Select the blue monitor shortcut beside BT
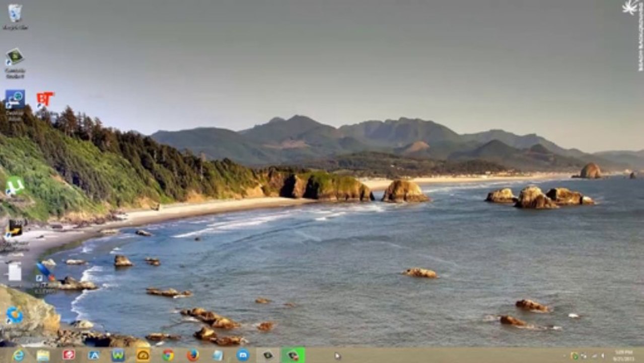Viewport: 644px width, 363px height. point(15,104)
